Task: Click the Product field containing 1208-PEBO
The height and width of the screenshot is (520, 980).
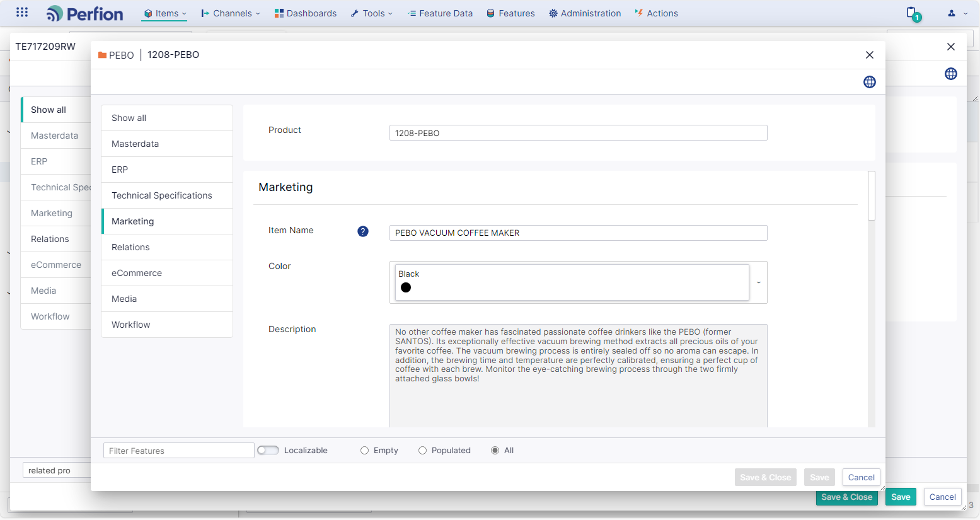Action: (579, 133)
